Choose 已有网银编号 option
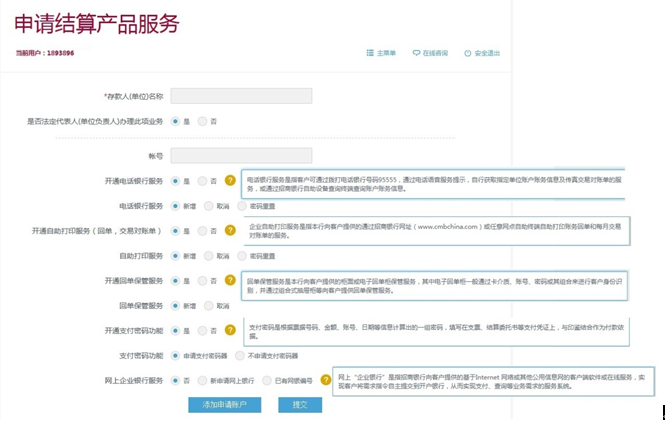The height and width of the screenshot is (428, 665). click(267, 380)
